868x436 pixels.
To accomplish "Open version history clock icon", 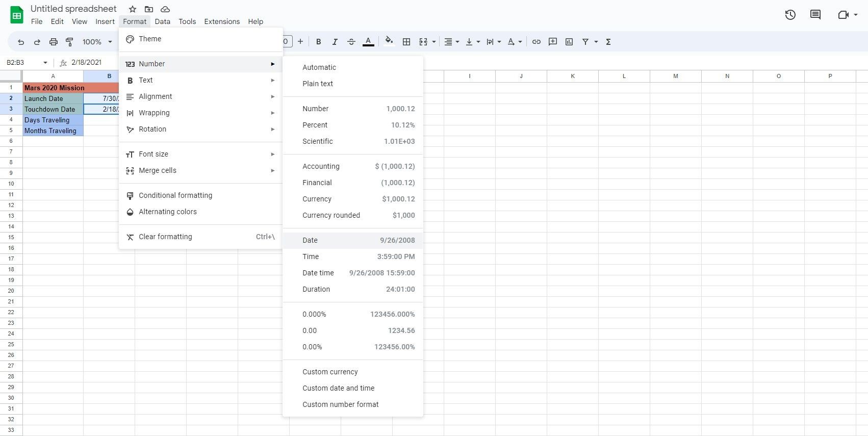I will pos(790,15).
